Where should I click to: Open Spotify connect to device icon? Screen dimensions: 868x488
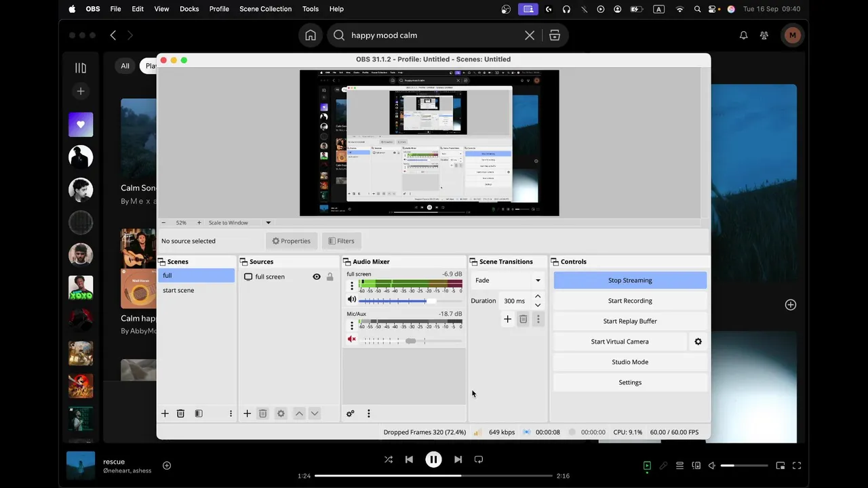tap(696, 466)
